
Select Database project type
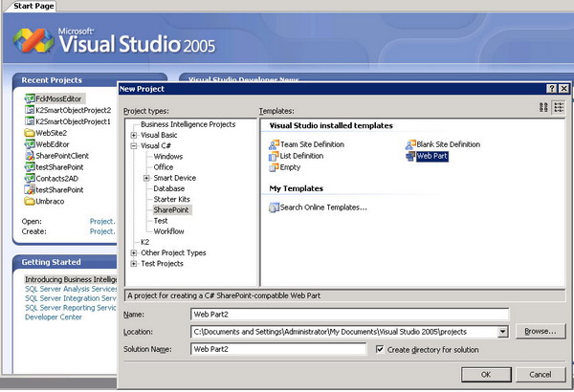168,189
